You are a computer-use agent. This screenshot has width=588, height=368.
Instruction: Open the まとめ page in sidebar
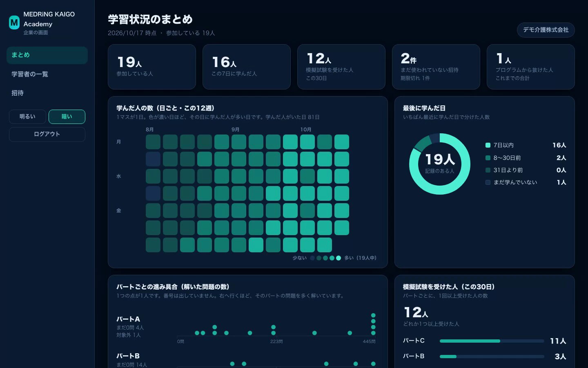click(47, 55)
